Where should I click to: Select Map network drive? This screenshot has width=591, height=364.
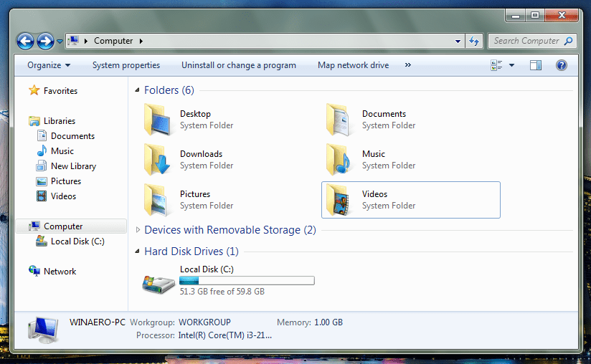point(353,65)
